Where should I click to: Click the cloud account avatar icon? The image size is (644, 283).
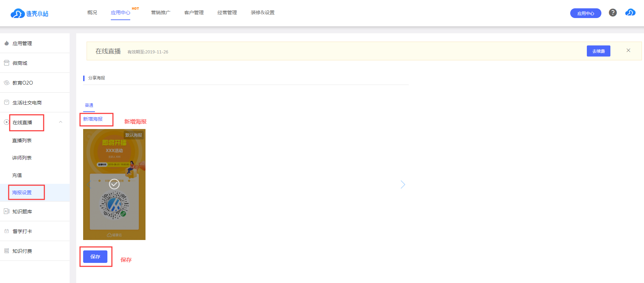[630, 12]
